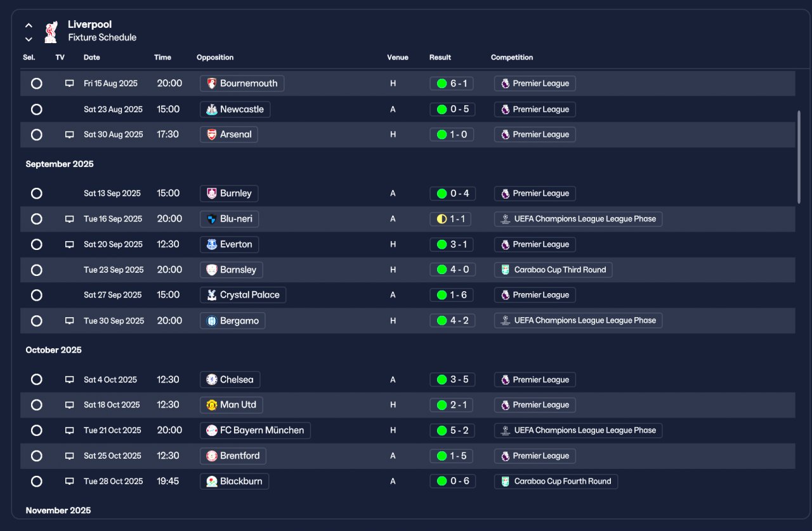Viewport: 812px width, 531px height.
Task: Click the half-yellow draw indicator for Blu-neri match
Action: pyautogui.click(x=442, y=219)
